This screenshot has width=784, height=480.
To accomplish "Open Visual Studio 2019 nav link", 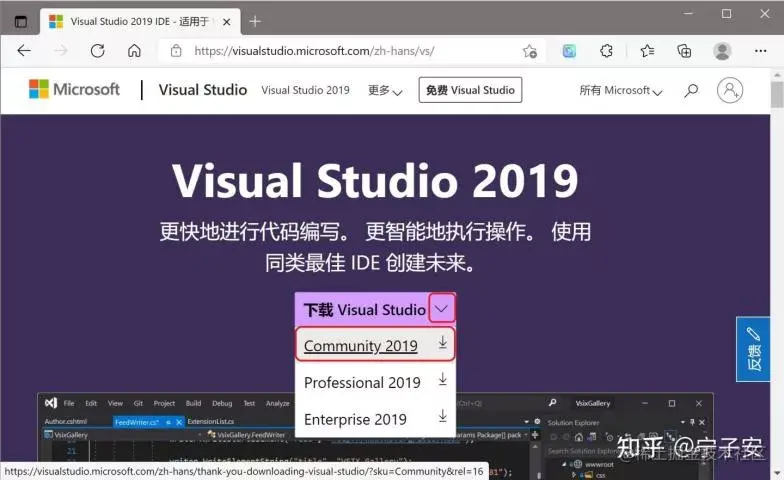I will pos(305,90).
